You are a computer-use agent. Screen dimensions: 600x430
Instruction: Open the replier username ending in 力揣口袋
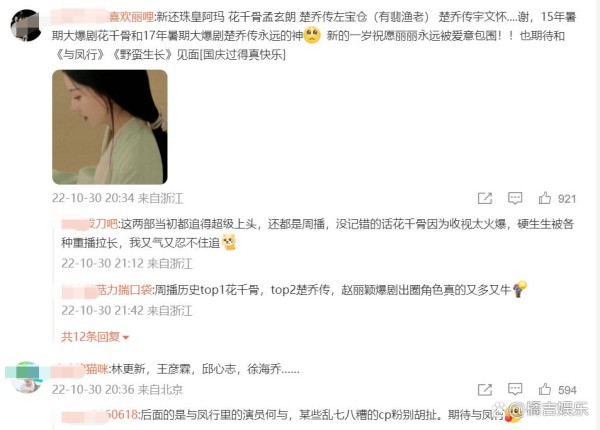point(107,290)
